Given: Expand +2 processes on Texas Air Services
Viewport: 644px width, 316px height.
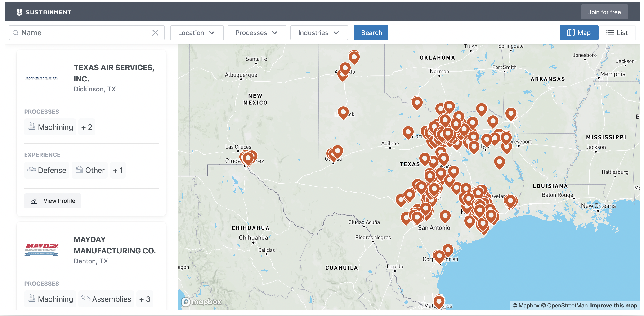Looking at the screenshot, I should 87,127.
